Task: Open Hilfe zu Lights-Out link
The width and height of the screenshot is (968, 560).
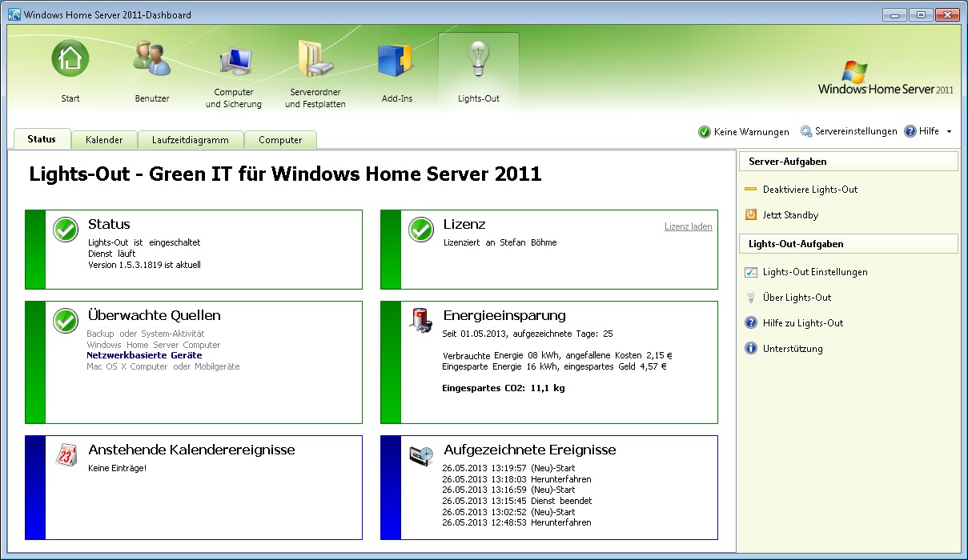Action: (803, 323)
